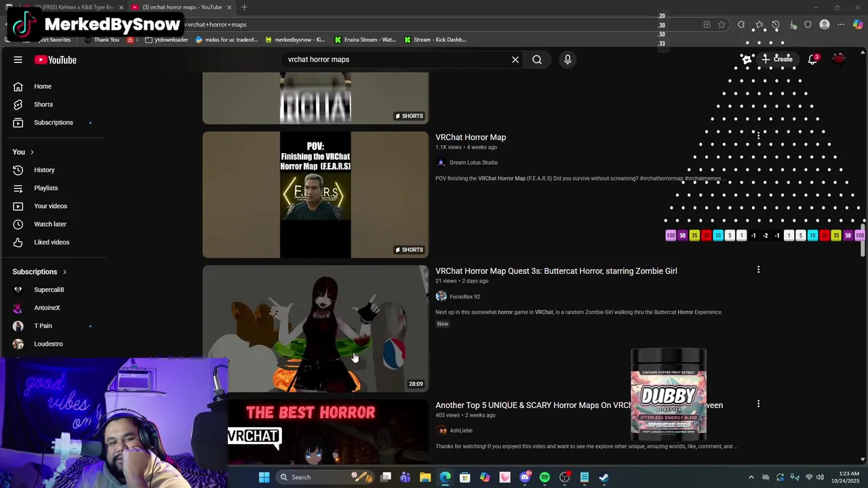
Task: Open more options for 'Another Top 5' video
Action: click(x=758, y=404)
